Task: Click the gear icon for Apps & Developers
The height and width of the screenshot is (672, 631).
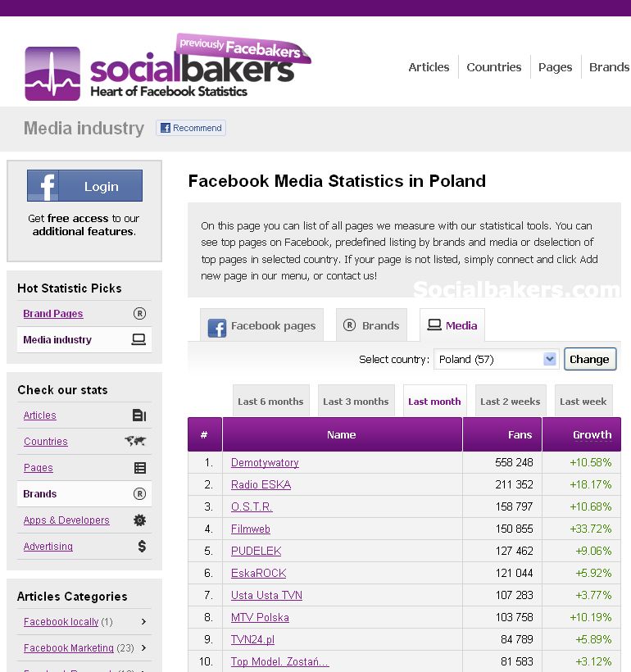Action: 139,520
